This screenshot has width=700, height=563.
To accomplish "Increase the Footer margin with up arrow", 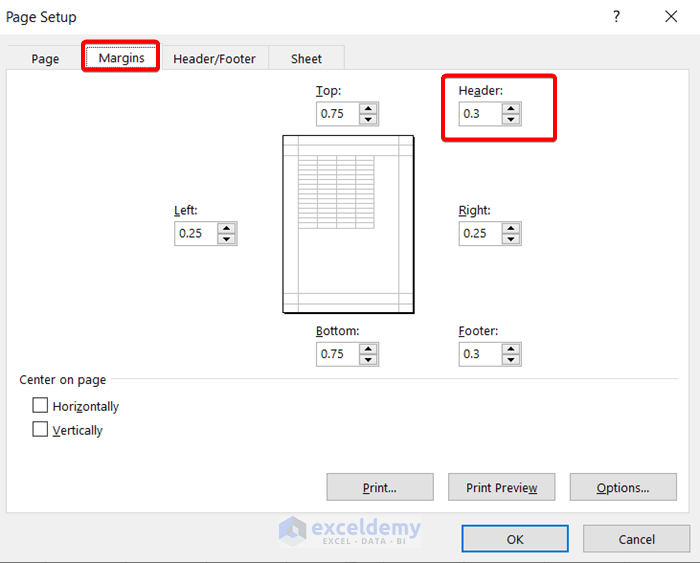I will click(x=511, y=349).
